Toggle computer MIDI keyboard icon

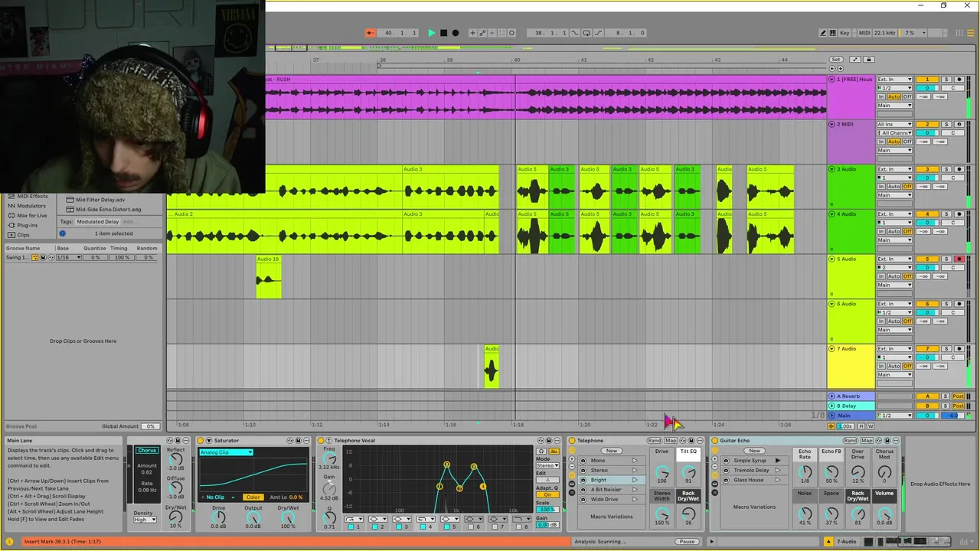pyautogui.click(x=832, y=33)
